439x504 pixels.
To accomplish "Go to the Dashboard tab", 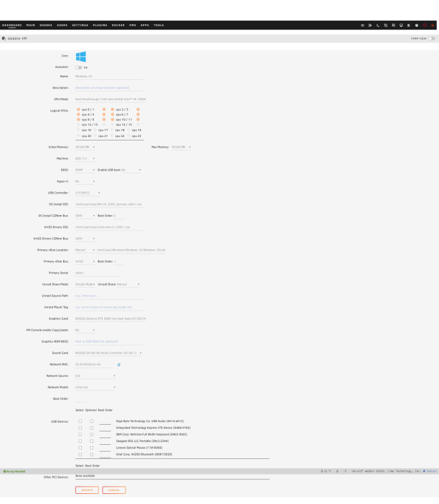I will click(12, 25).
